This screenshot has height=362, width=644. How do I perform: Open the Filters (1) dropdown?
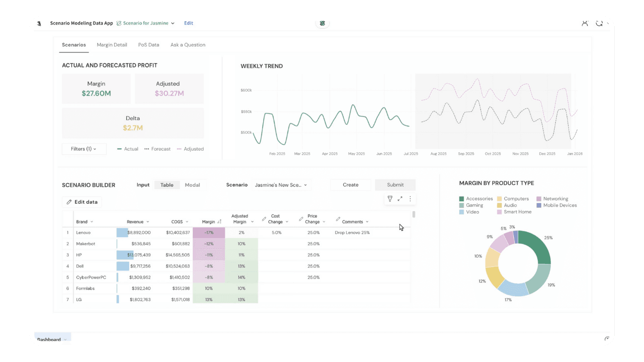[x=84, y=148]
